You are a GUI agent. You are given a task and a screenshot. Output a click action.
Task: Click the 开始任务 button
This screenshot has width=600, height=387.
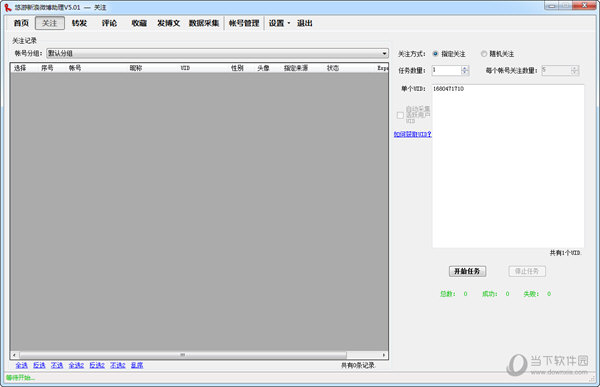pos(467,271)
